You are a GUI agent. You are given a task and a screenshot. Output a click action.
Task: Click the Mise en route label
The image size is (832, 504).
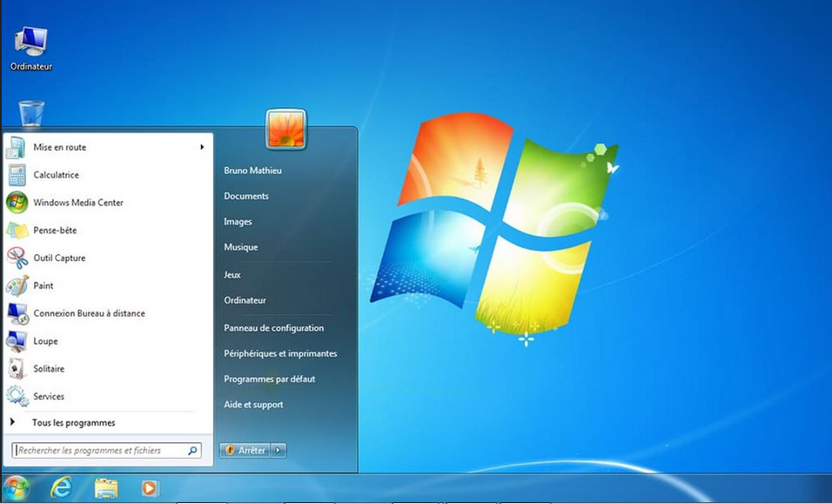pyautogui.click(x=59, y=147)
